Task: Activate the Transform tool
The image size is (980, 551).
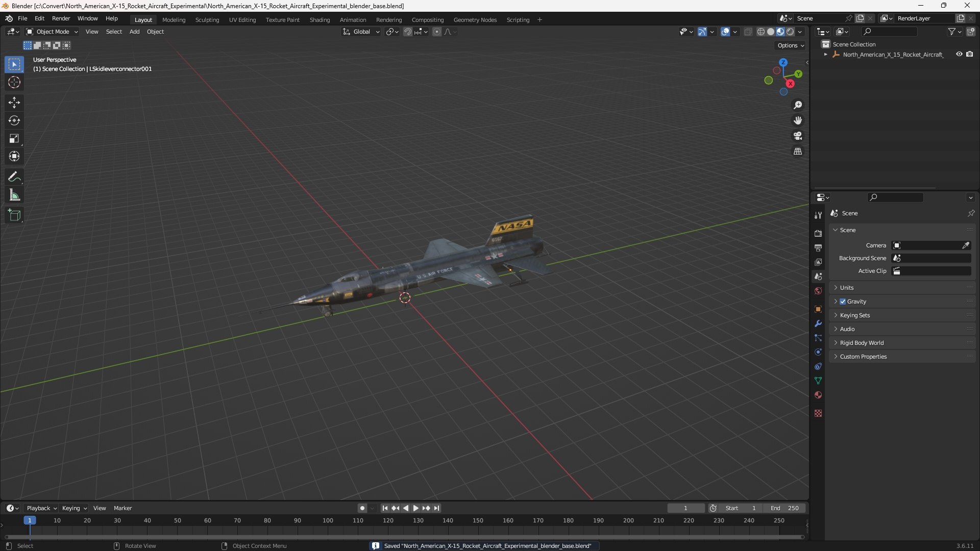Action: coord(14,156)
